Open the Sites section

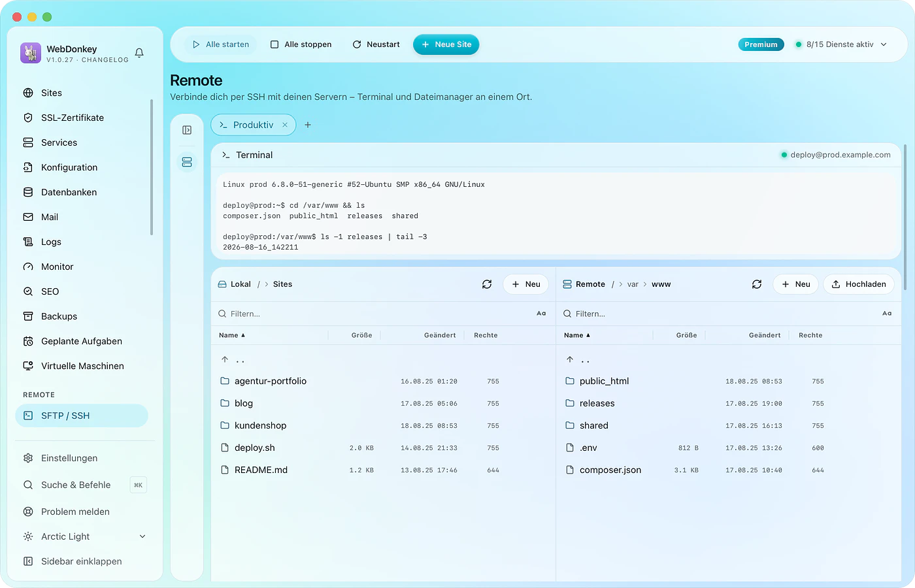tap(82, 93)
